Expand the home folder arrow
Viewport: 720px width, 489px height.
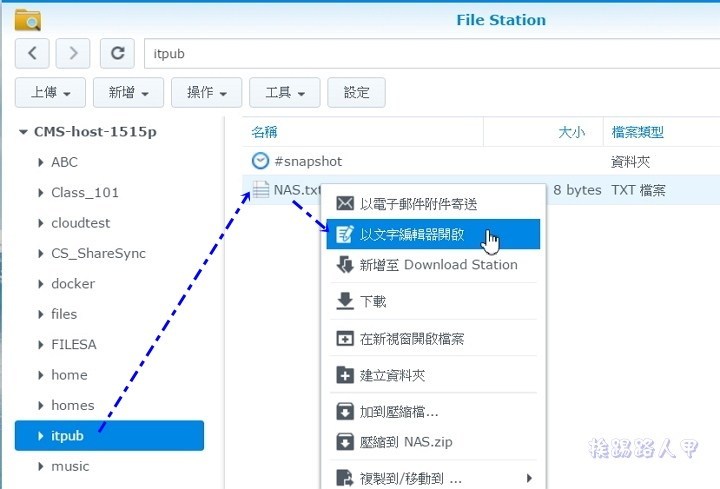pyautogui.click(x=41, y=375)
